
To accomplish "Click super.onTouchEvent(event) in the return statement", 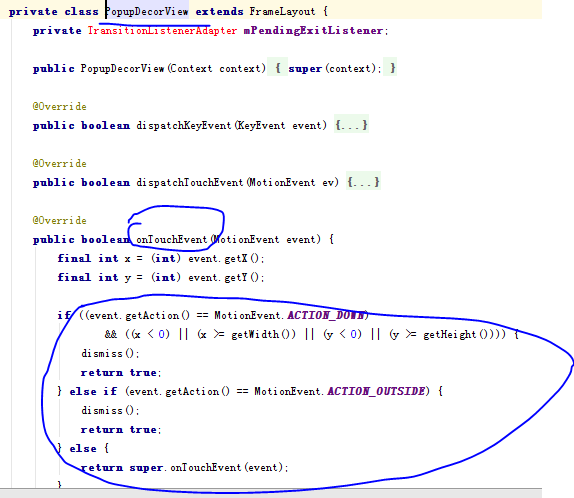I will 206,468.
